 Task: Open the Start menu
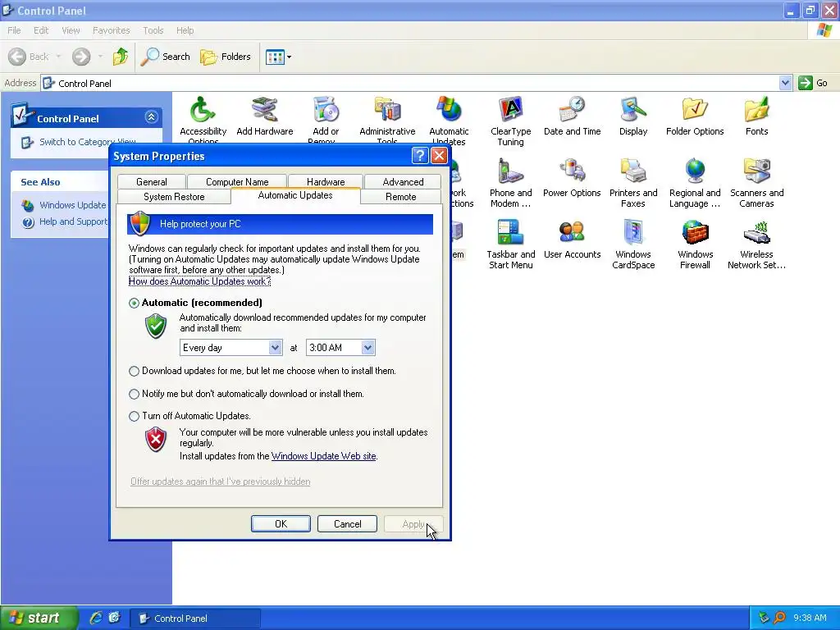(39, 618)
